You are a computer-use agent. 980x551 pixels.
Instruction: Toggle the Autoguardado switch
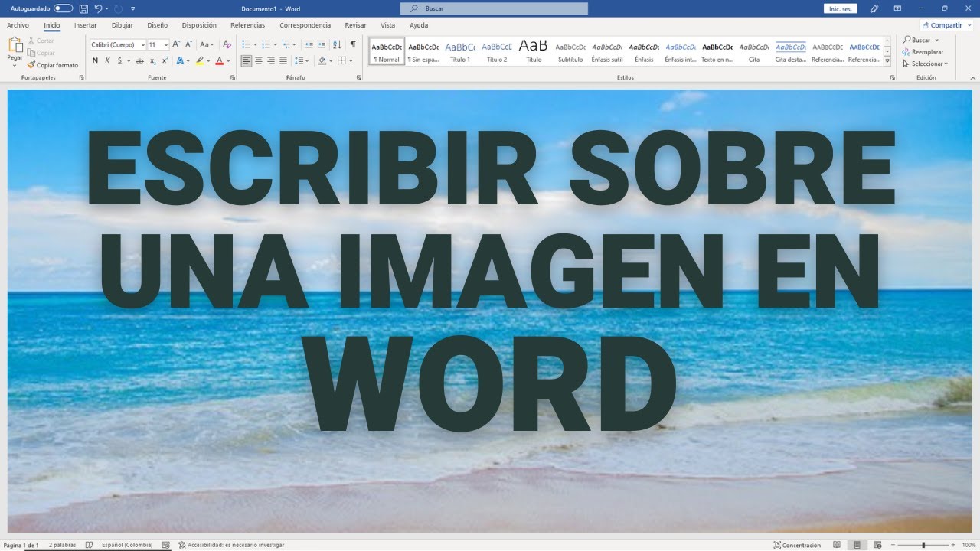pos(63,8)
